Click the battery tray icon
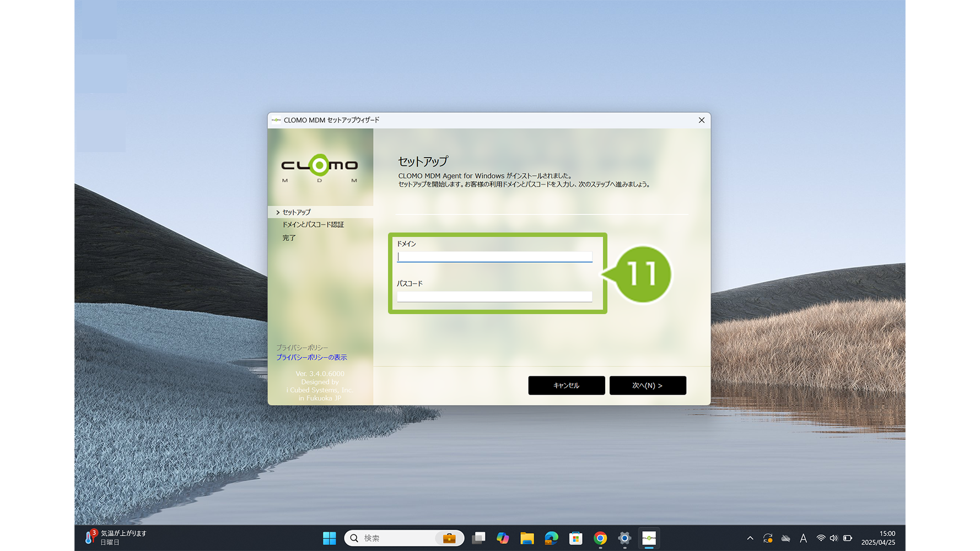This screenshot has width=980, height=551. pyautogui.click(x=848, y=538)
